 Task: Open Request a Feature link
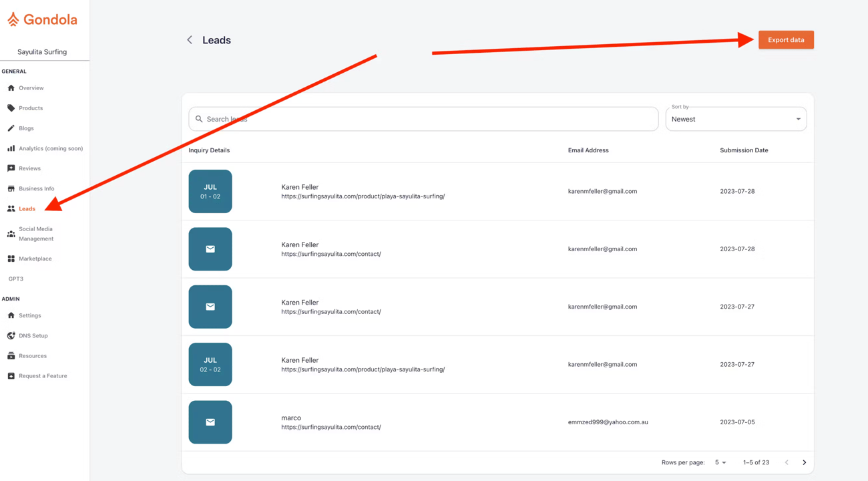(43, 376)
